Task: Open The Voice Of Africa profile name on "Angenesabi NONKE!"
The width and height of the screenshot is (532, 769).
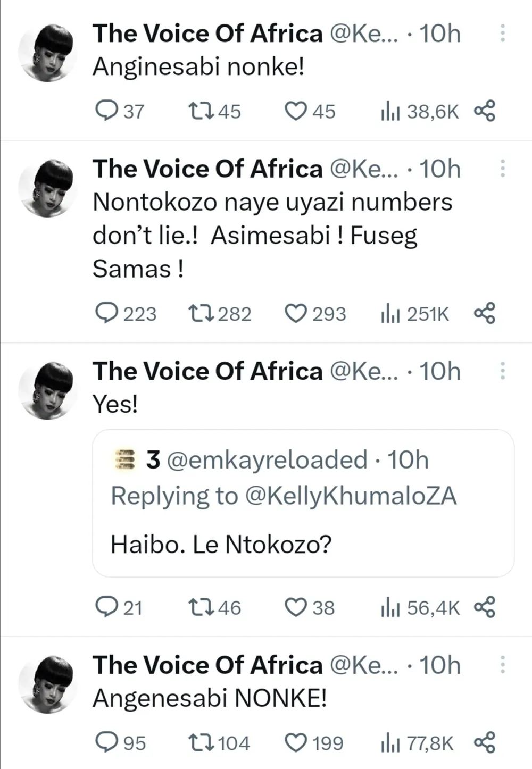Action: pyautogui.click(x=207, y=665)
